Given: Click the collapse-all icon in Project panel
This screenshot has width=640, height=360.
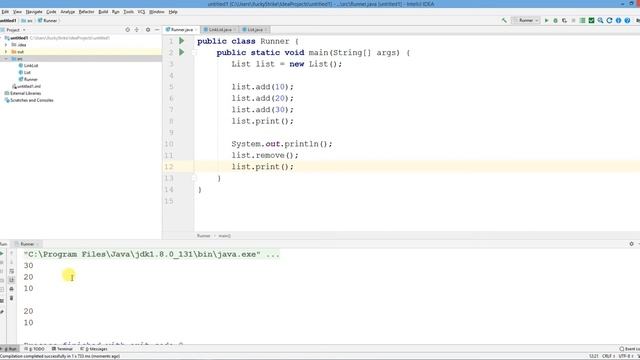Looking at the screenshot, I should [137, 30].
